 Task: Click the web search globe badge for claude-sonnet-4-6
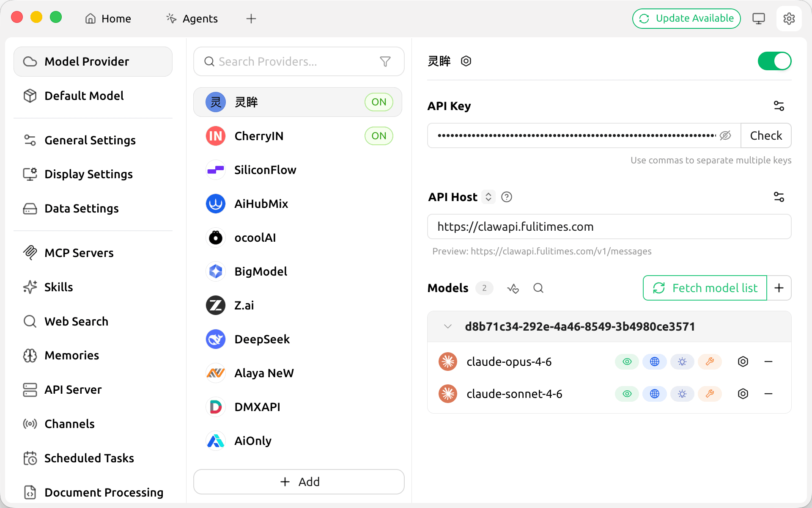click(x=655, y=394)
